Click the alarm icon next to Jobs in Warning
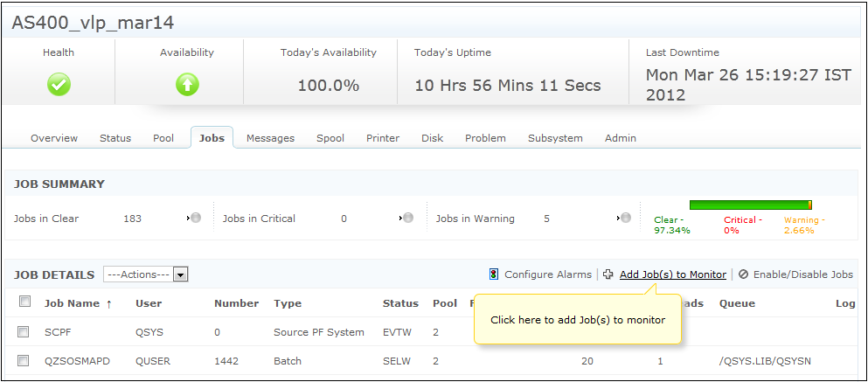The width and height of the screenshot is (868, 382). pyautogui.click(x=624, y=218)
